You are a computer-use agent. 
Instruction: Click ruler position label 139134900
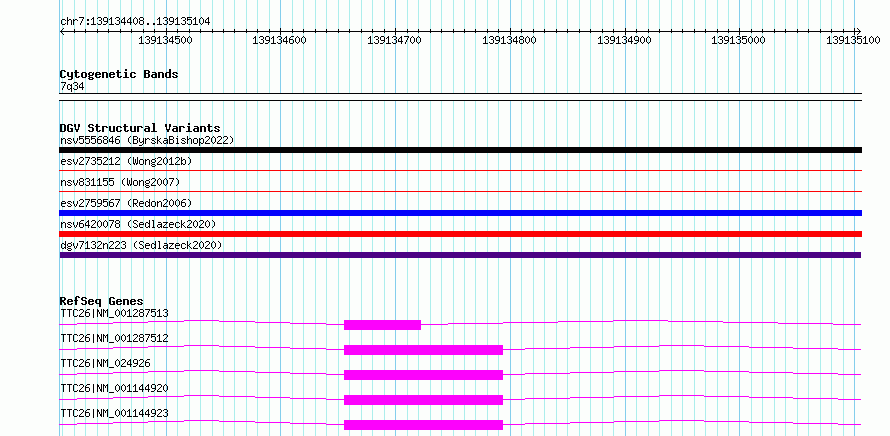(x=624, y=40)
